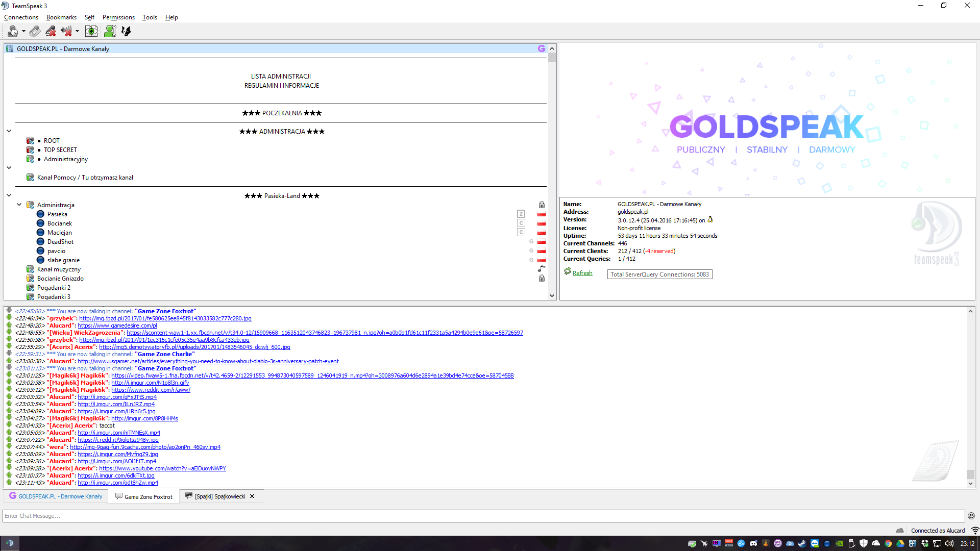Open the contacts manager toolbar icon

point(110,32)
